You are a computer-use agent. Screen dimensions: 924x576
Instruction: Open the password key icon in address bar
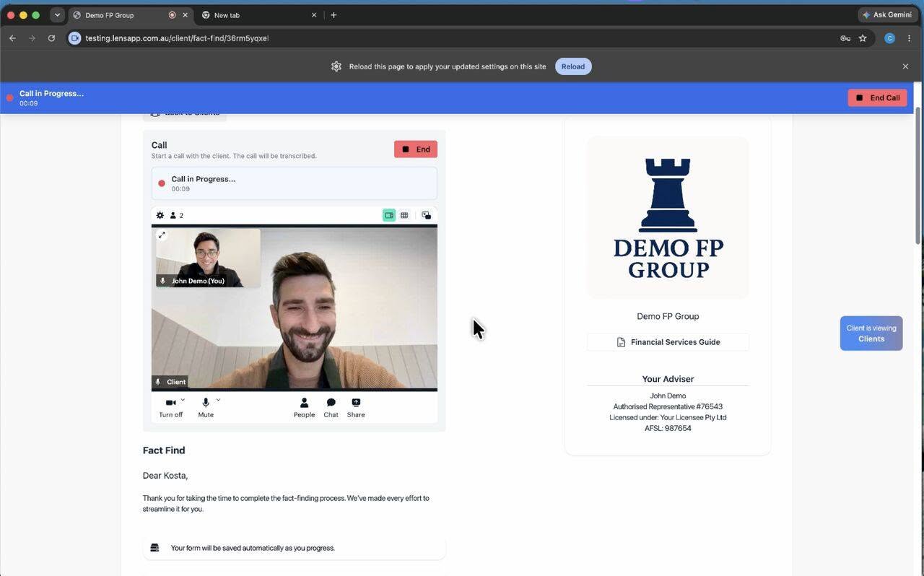(845, 38)
